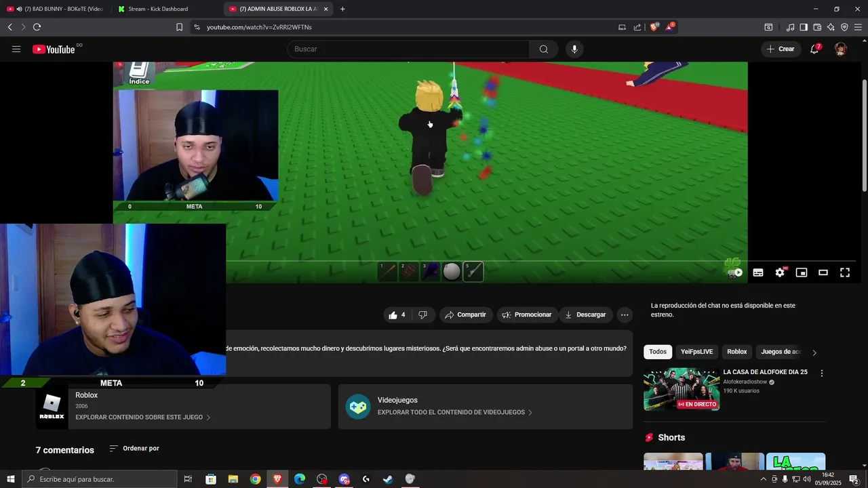Screen dimensions: 868x488
Task: Open Steam from the taskbar
Action: click(x=388, y=479)
